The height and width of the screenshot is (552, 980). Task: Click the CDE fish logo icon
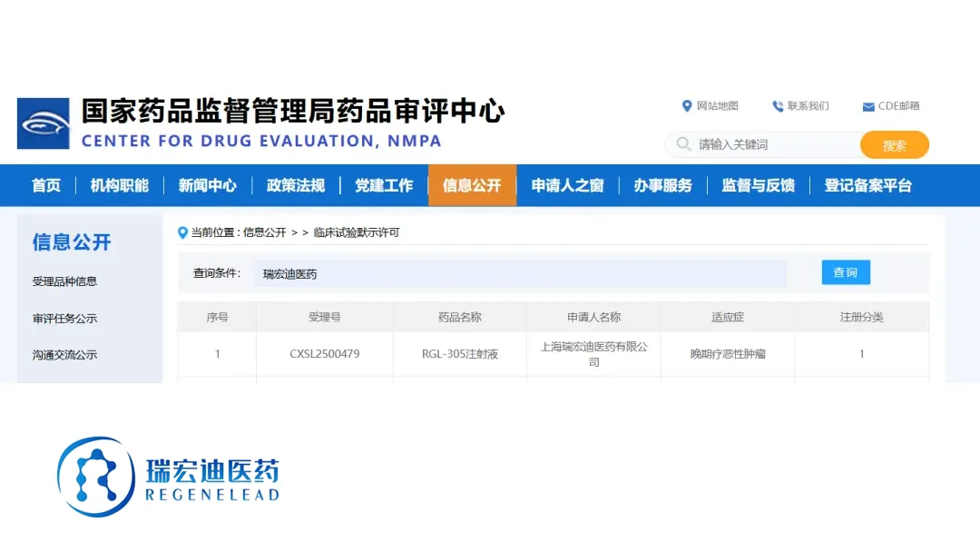tap(44, 123)
